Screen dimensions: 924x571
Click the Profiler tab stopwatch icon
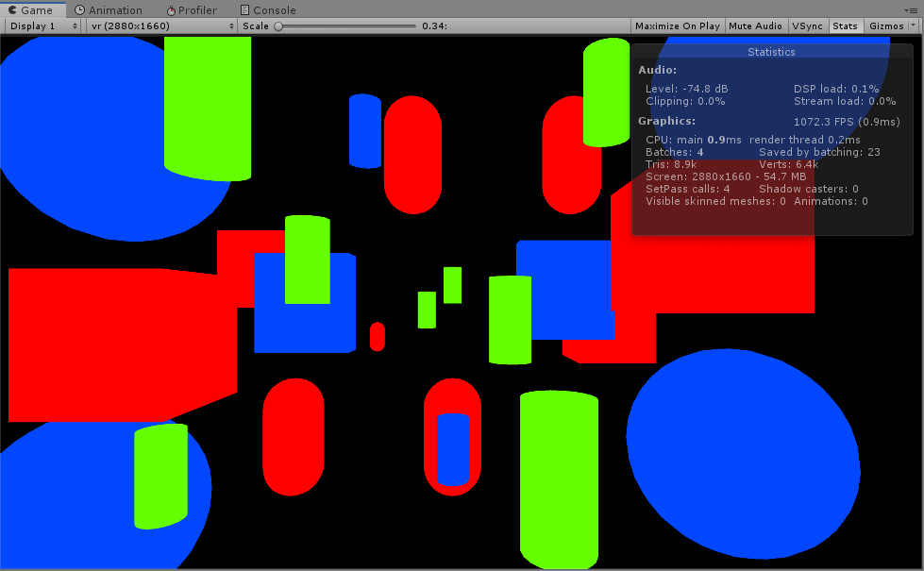pyautogui.click(x=171, y=10)
